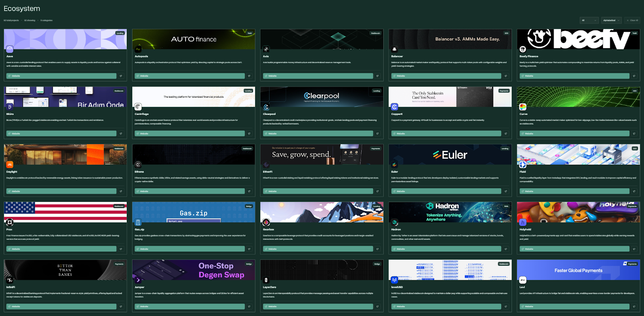Click the Save, grow, spend EtherFi banner

[322, 154]
